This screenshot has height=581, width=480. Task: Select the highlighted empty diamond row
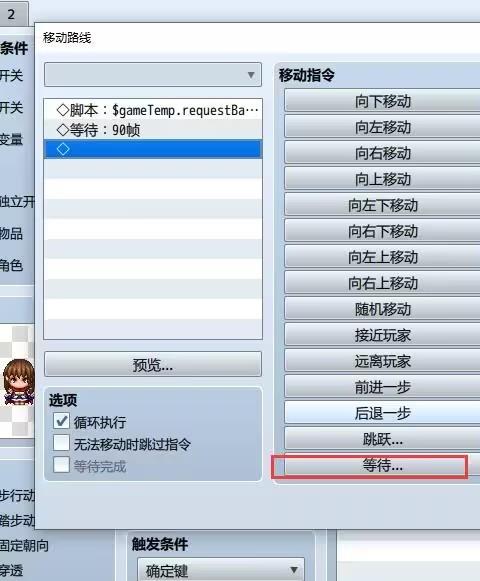tap(153, 149)
